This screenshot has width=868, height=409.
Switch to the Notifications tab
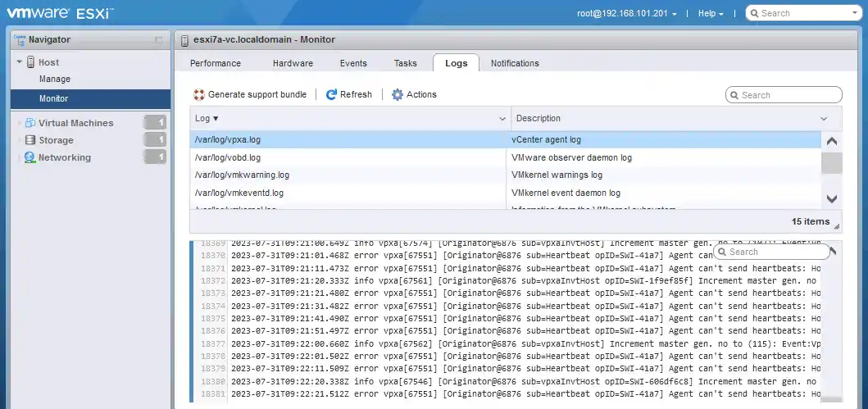click(x=515, y=63)
